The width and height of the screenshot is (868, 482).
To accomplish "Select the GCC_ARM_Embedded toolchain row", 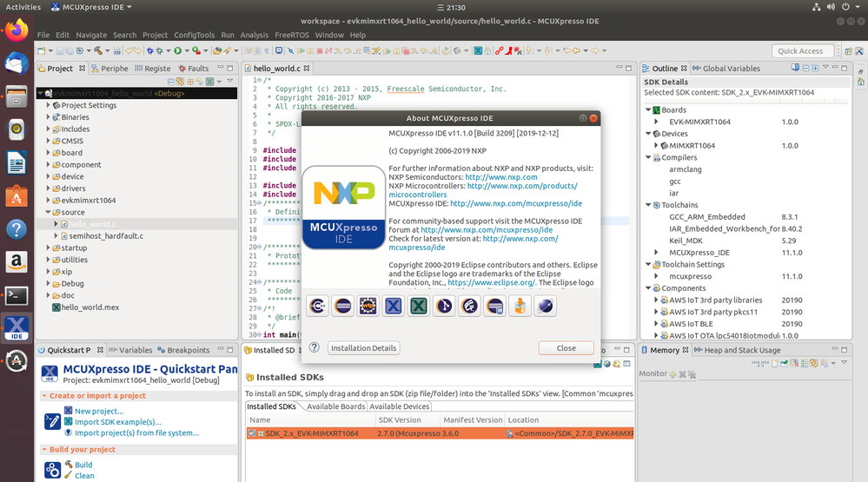I will (x=707, y=217).
